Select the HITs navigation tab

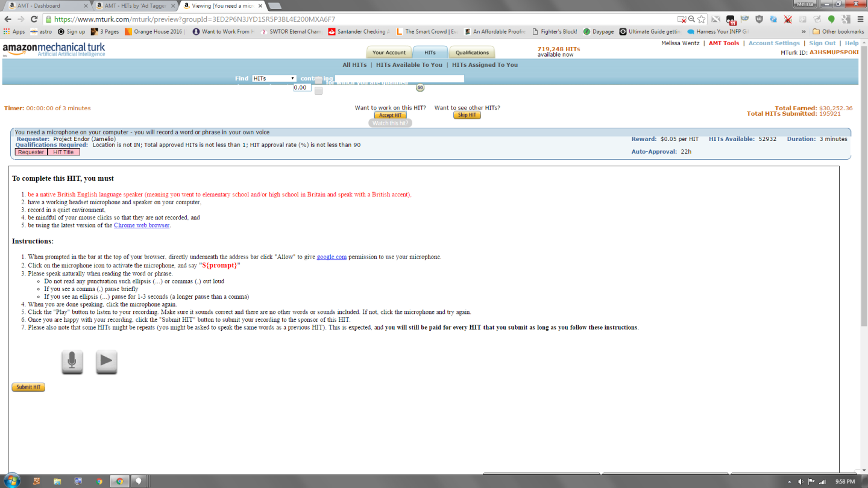click(x=430, y=52)
